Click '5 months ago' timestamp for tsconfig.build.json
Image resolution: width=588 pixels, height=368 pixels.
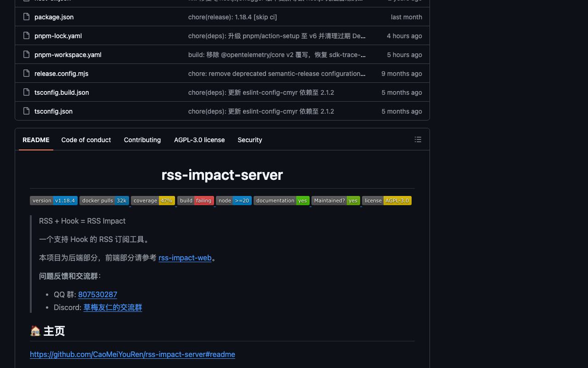click(x=401, y=92)
